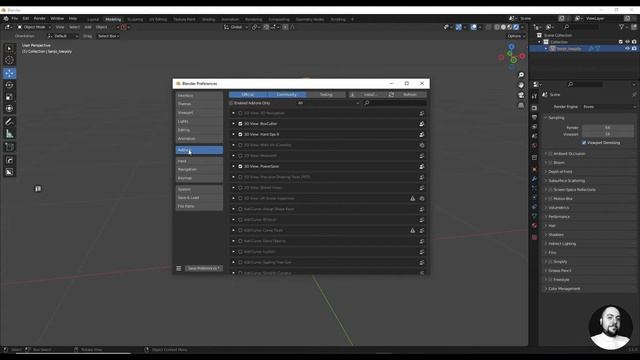Open the Render menu
The image size is (640, 360).
coord(40,18)
